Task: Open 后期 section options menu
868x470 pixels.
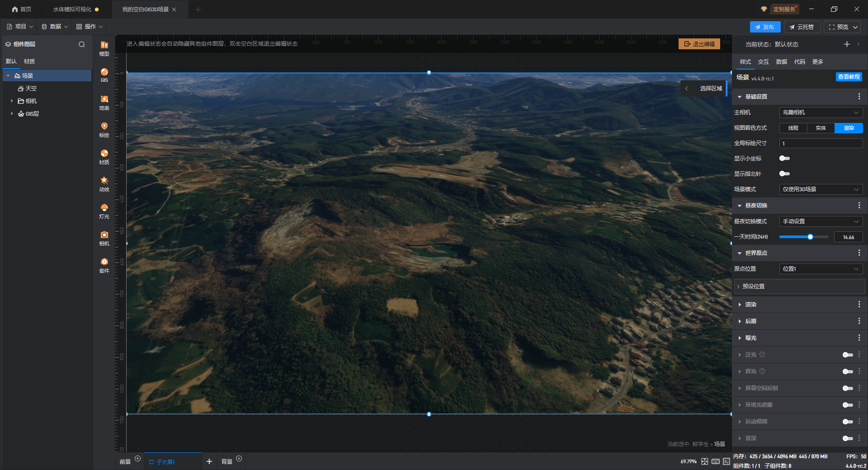Action: coord(859,321)
